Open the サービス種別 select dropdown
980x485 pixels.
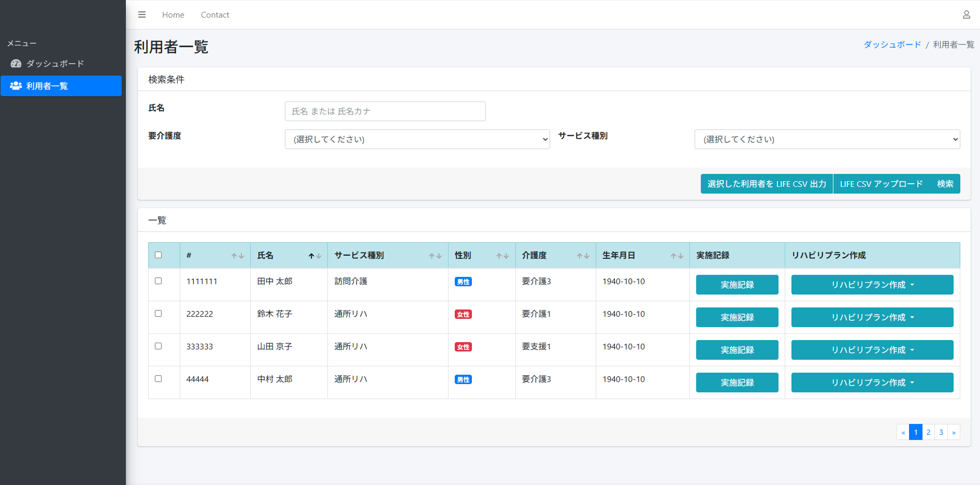click(827, 139)
